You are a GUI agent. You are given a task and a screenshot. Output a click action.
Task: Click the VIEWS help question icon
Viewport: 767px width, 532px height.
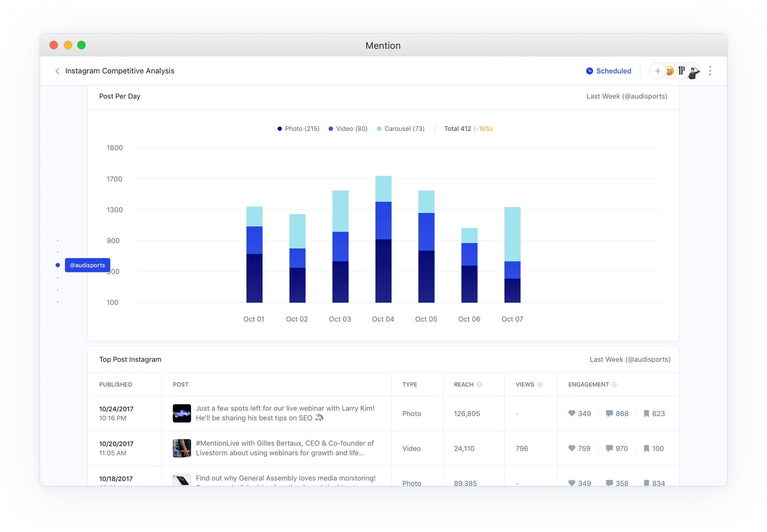540,384
